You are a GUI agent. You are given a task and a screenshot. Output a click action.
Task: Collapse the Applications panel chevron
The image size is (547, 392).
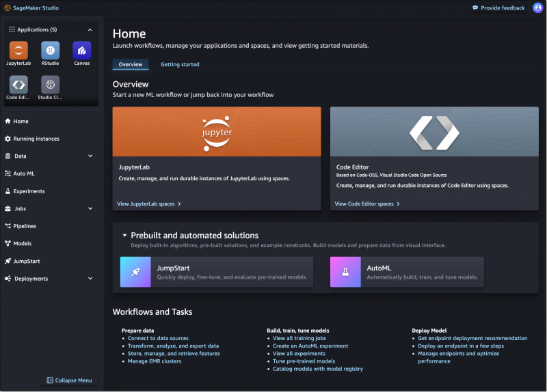[x=90, y=29]
